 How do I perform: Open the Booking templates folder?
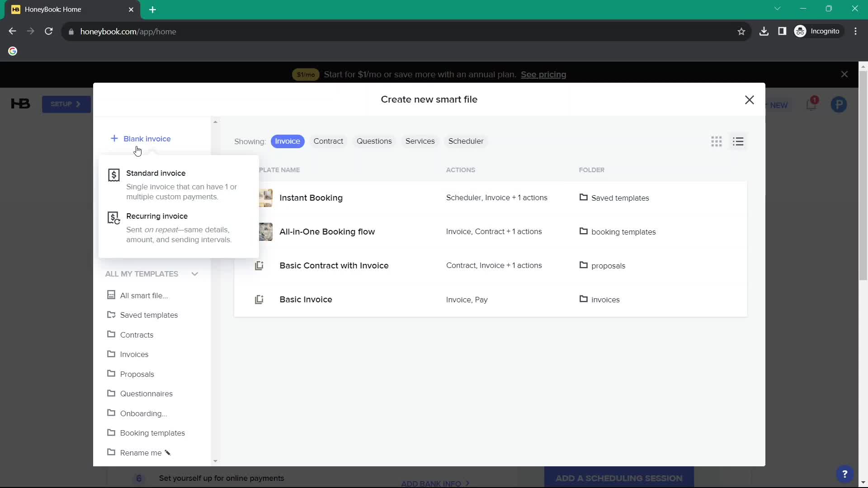pyautogui.click(x=152, y=432)
